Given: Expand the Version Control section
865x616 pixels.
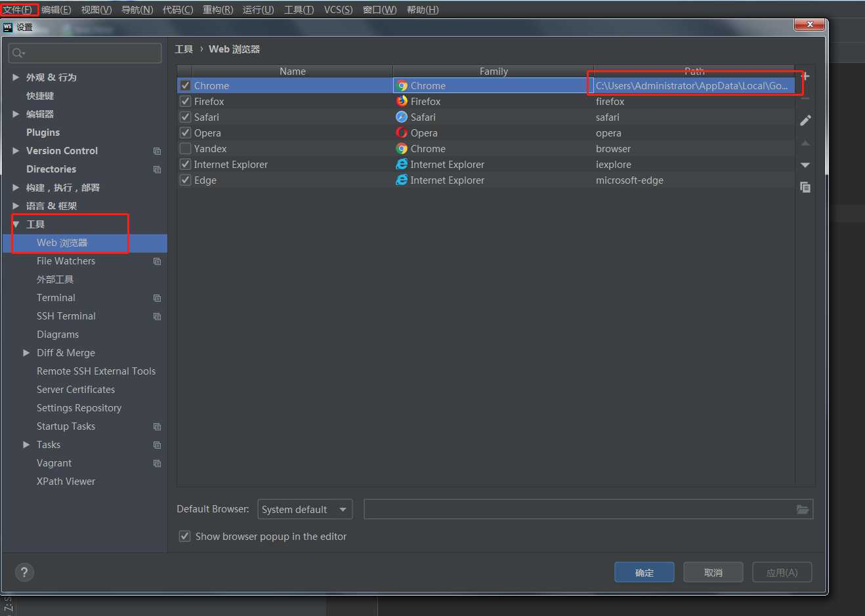Looking at the screenshot, I should pyautogui.click(x=16, y=150).
